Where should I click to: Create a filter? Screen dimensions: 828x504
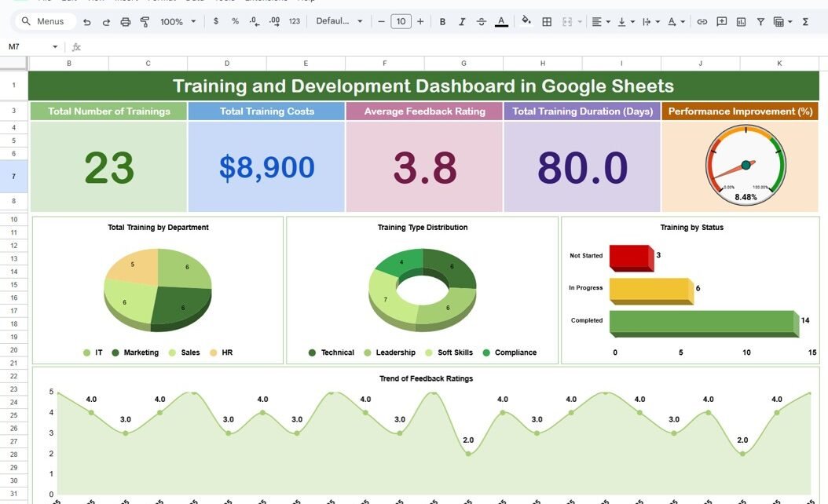[760, 22]
